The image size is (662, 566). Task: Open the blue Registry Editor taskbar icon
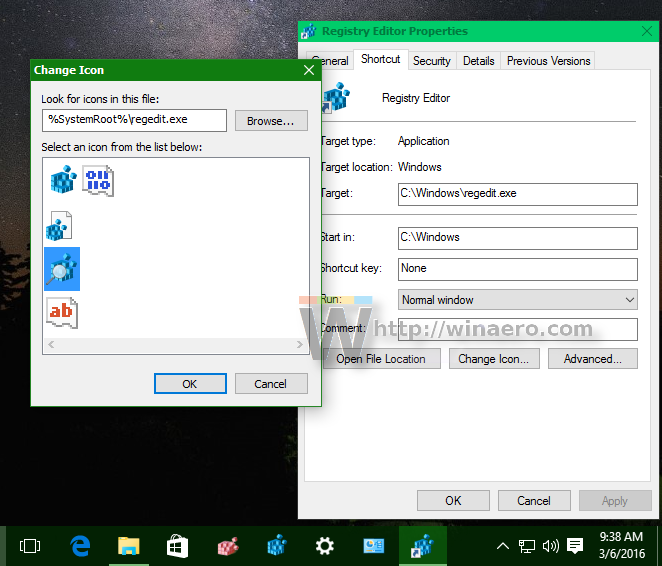point(277,545)
